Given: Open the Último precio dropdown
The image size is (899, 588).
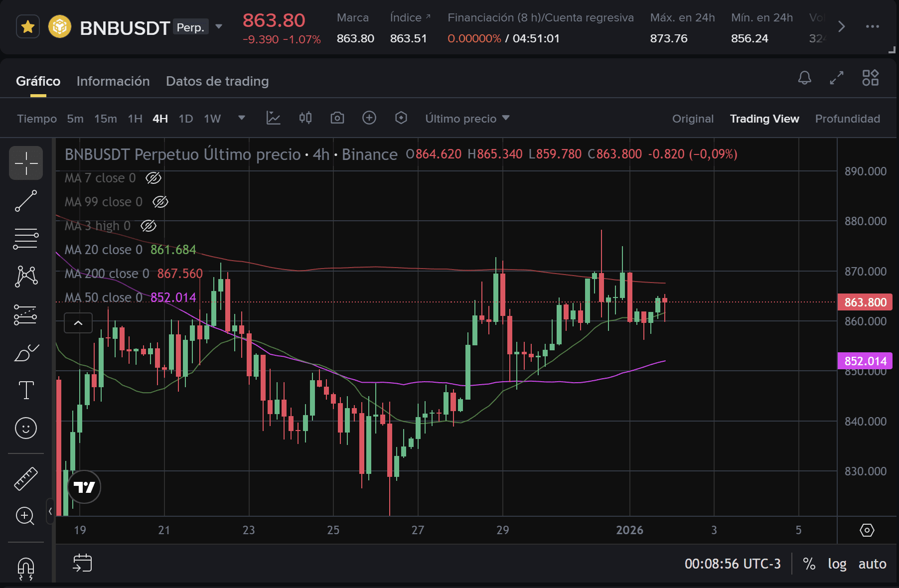Looking at the screenshot, I should (467, 119).
